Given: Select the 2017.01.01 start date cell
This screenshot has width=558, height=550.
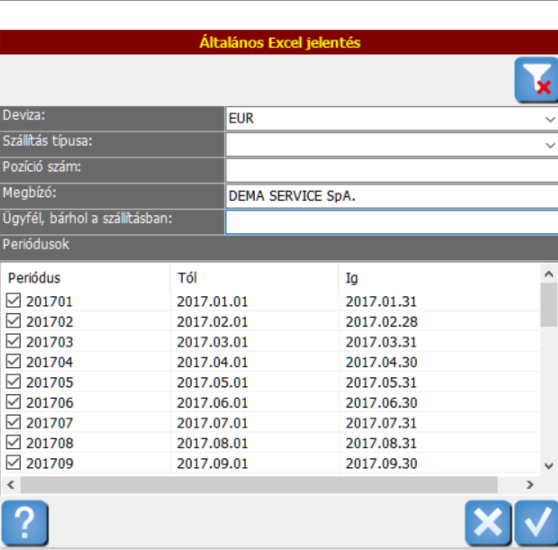Looking at the screenshot, I should (212, 302).
